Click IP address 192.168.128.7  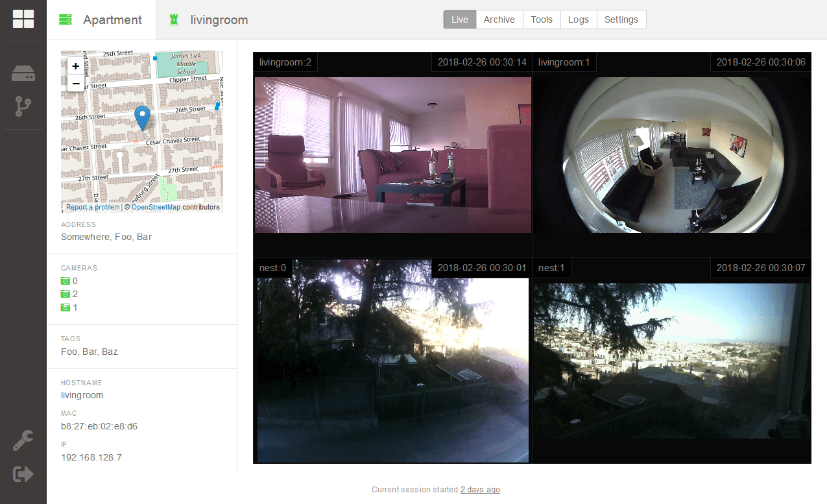click(x=91, y=457)
